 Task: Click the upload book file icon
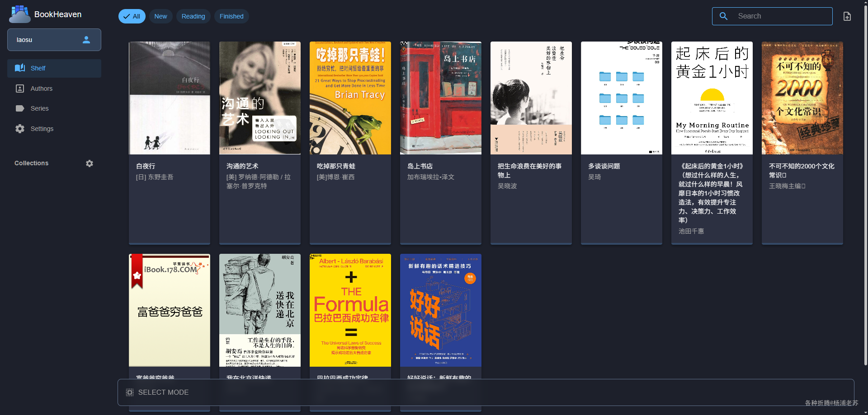(847, 16)
